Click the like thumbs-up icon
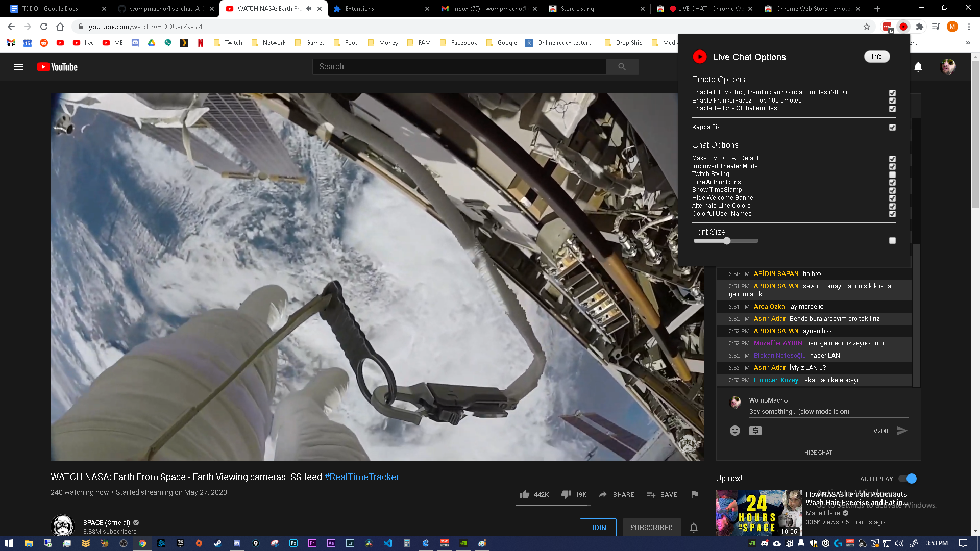 point(524,494)
